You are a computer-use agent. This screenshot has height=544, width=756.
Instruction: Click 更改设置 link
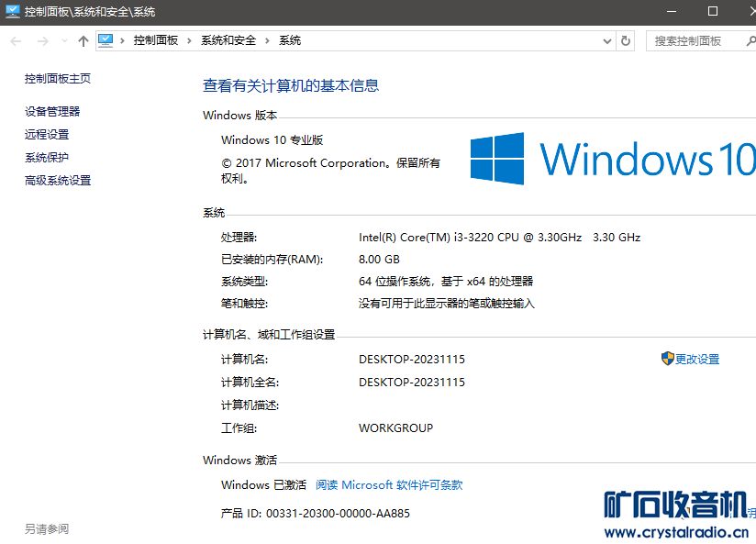(x=697, y=360)
